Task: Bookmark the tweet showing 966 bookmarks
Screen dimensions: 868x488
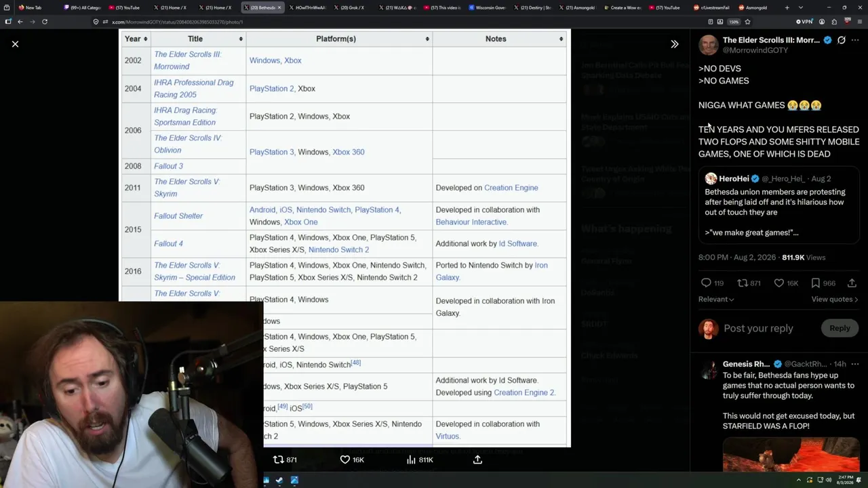Action: 816,283
